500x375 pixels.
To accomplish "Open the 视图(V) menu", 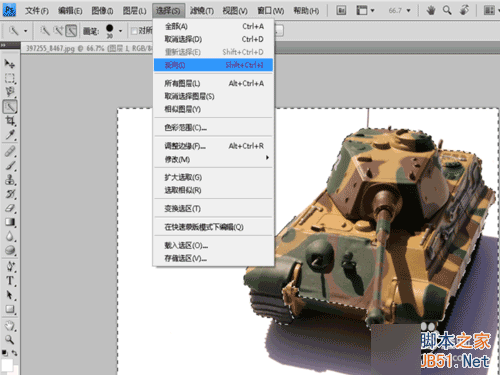I will (235, 11).
